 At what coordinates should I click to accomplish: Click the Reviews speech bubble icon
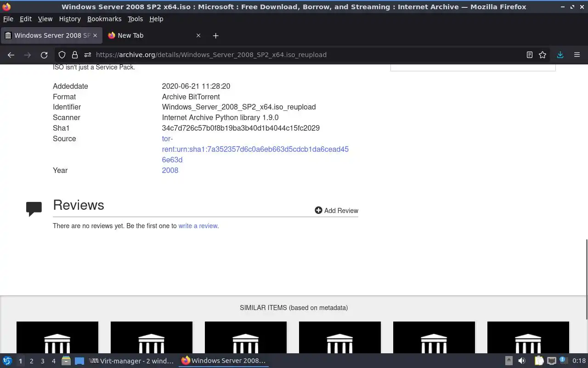coord(34,209)
